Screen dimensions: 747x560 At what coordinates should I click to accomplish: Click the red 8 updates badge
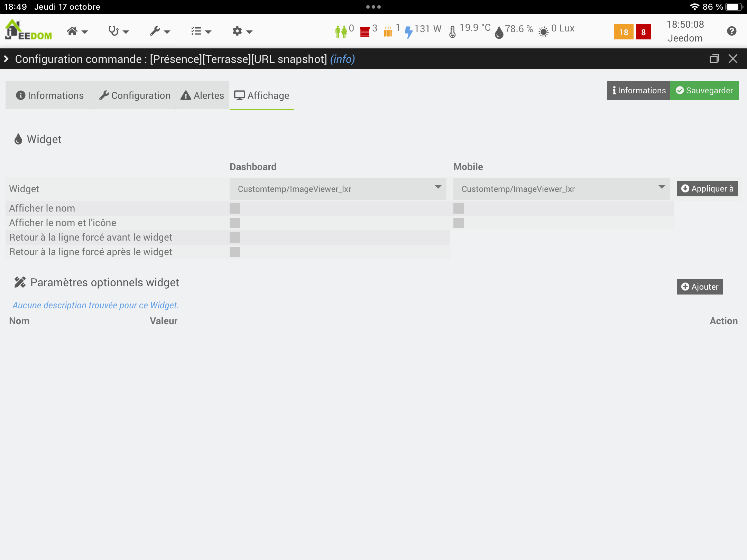[643, 32]
